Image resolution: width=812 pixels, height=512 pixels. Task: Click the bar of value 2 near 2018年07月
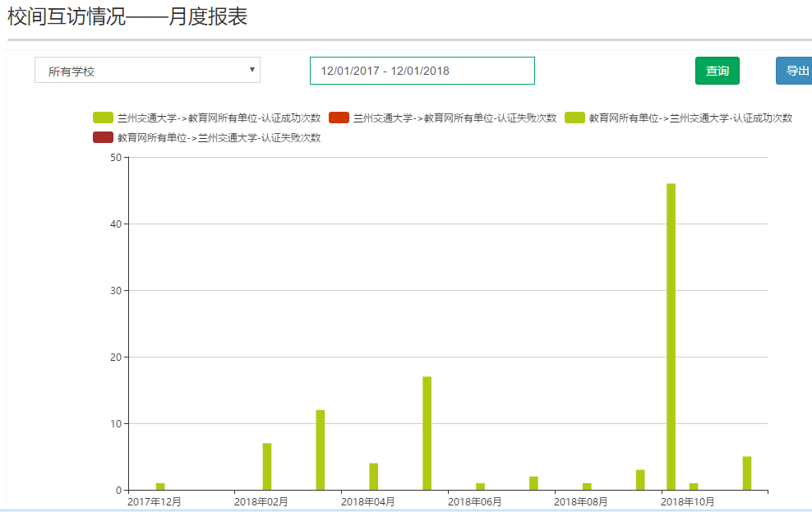(533, 483)
